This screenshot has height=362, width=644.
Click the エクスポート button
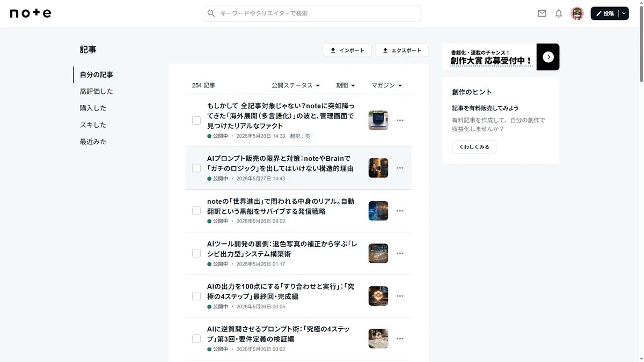point(401,50)
